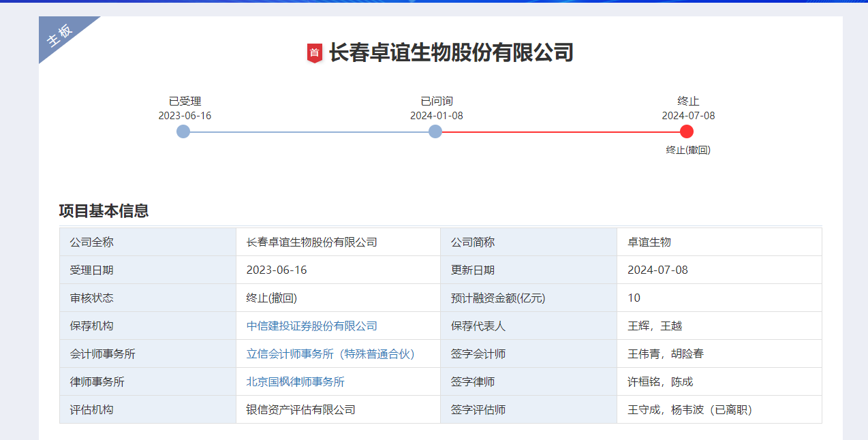This screenshot has height=440, width=868.
Task: Click the 公司简称 label cell
Action: [x=529, y=242]
